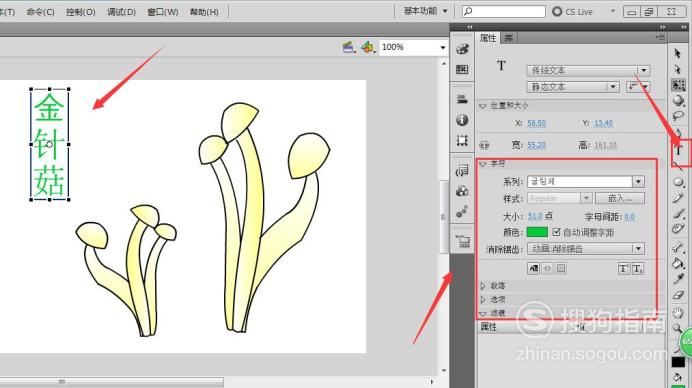Image resolution: width=692 pixels, height=388 pixels.
Task: Select the Free Transform tool
Action: 678,85
